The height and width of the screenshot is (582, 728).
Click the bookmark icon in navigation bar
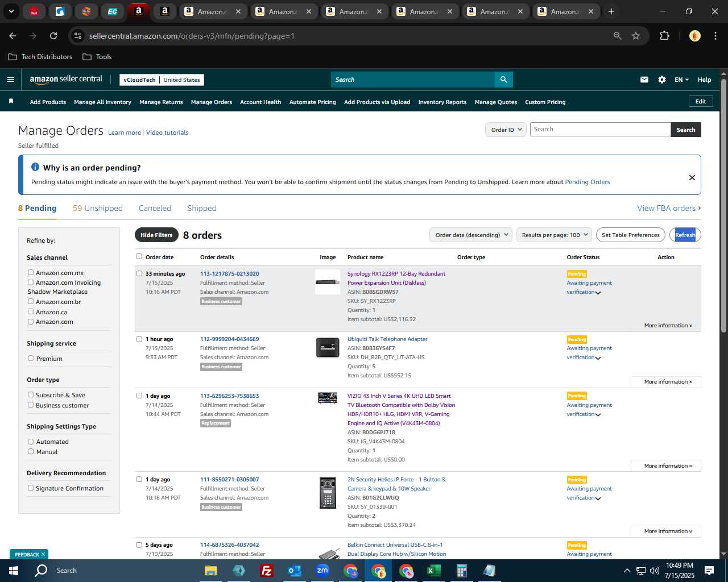click(x=11, y=102)
